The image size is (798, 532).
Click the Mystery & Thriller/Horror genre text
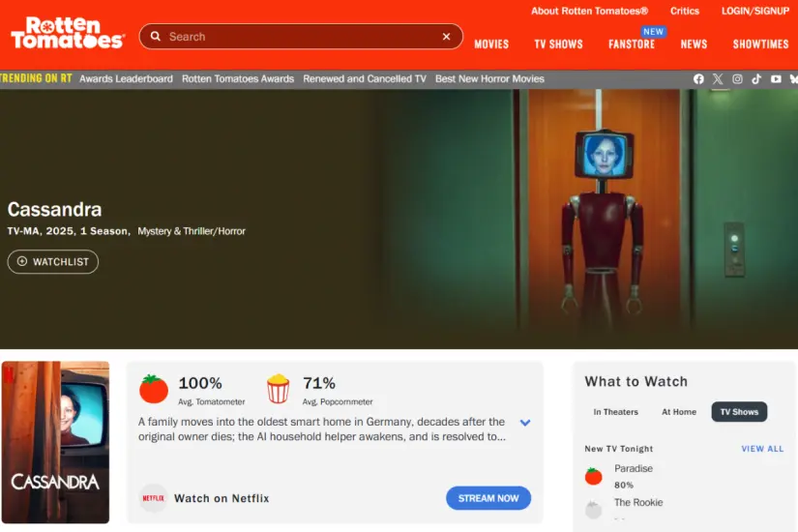tap(192, 231)
